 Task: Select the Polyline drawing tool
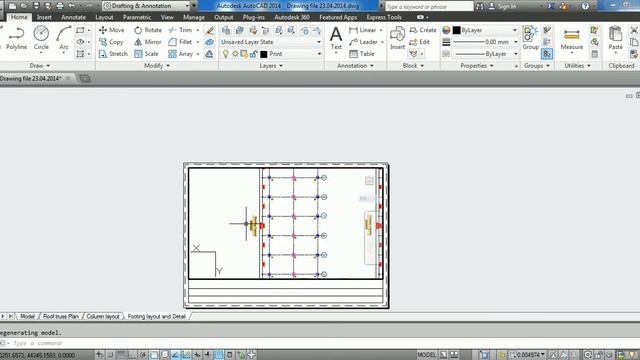[x=16, y=38]
